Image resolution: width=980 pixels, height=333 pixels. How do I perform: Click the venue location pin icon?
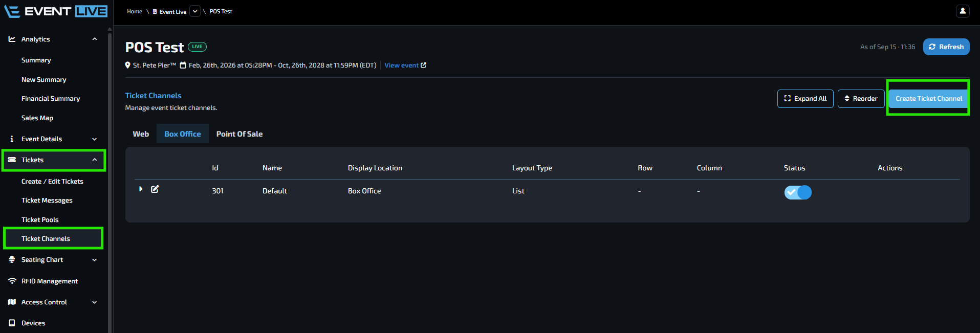tap(128, 65)
